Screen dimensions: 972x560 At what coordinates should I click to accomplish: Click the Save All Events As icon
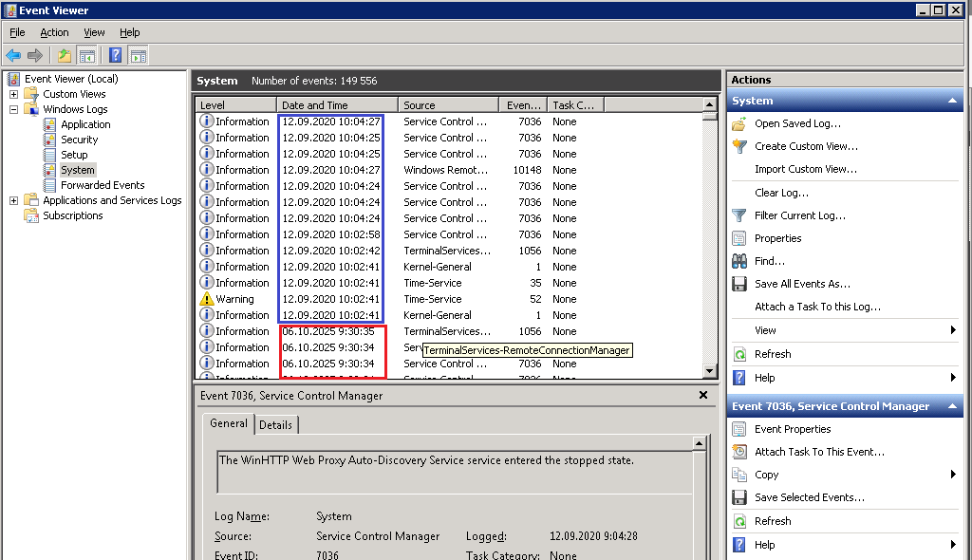coord(738,283)
